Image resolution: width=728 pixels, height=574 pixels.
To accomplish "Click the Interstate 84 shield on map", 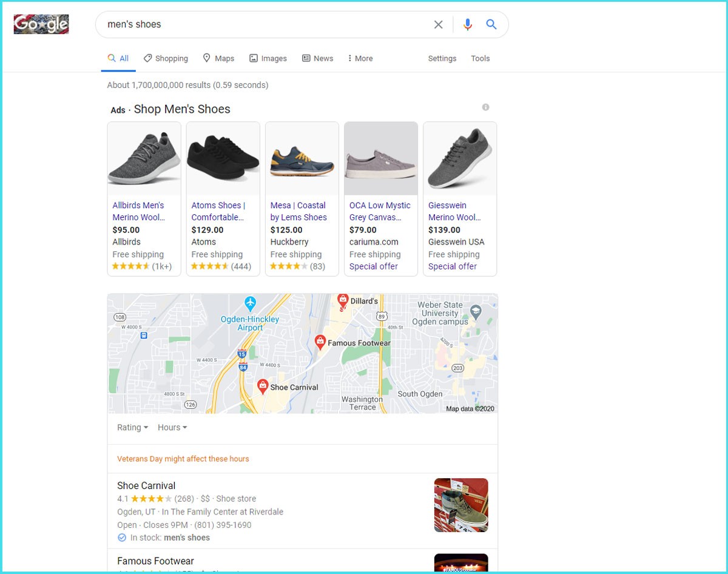I will [243, 366].
